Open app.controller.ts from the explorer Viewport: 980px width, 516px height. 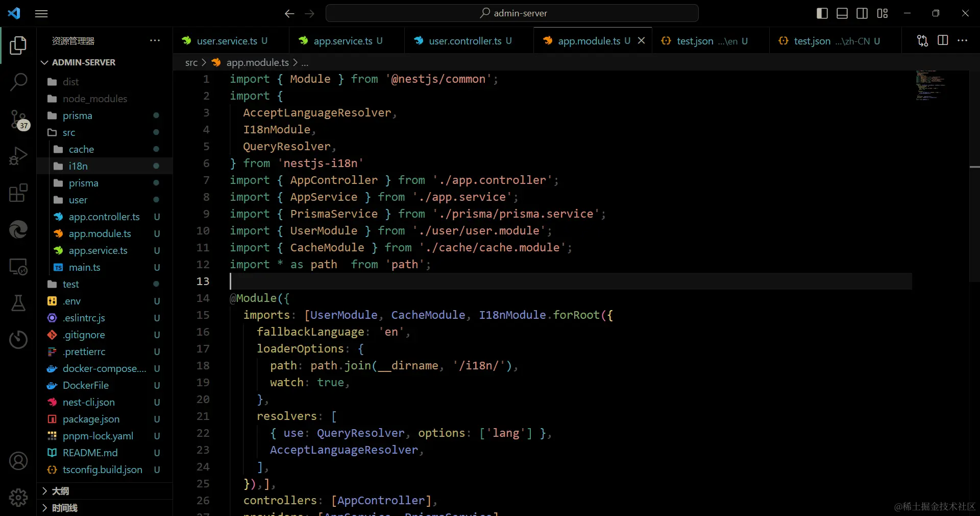tap(105, 217)
